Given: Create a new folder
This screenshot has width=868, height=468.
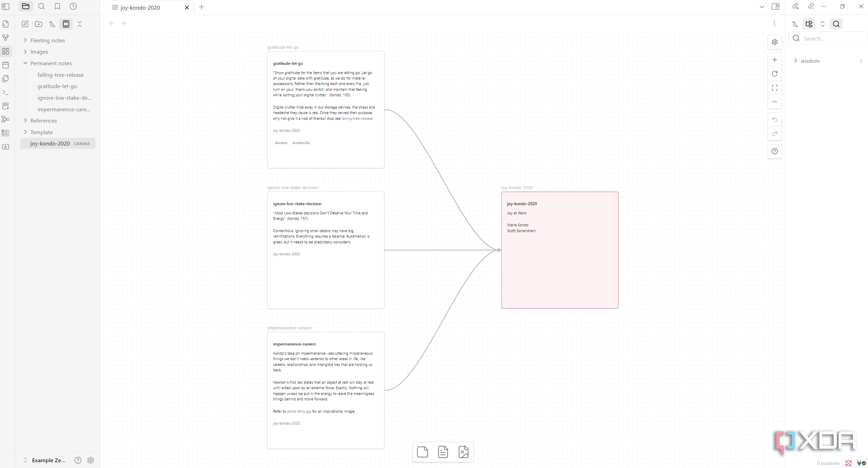Looking at the screenshot, I should [x=39, y=24].
